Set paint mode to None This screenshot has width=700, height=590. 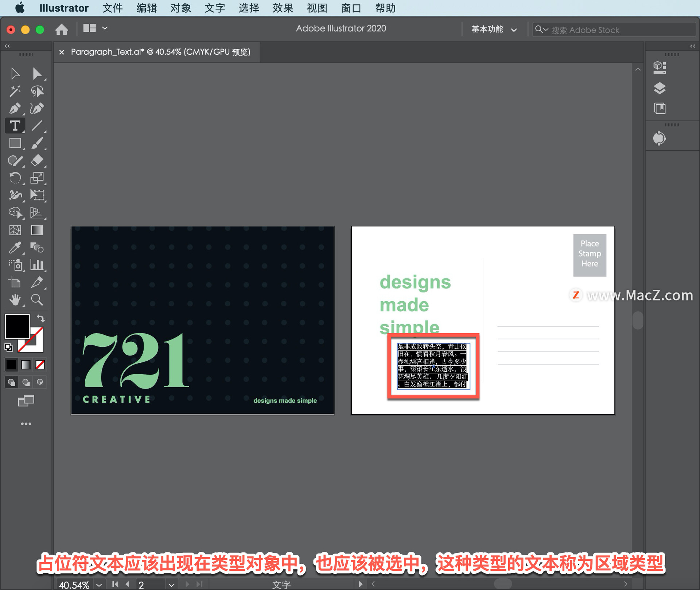pyautogui.click(x=40, y=364)
